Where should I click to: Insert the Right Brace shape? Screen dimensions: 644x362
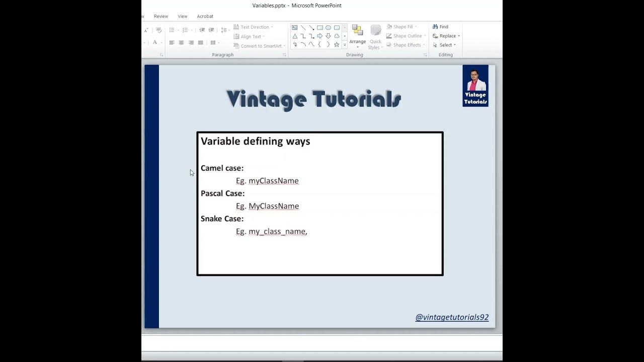328,44
